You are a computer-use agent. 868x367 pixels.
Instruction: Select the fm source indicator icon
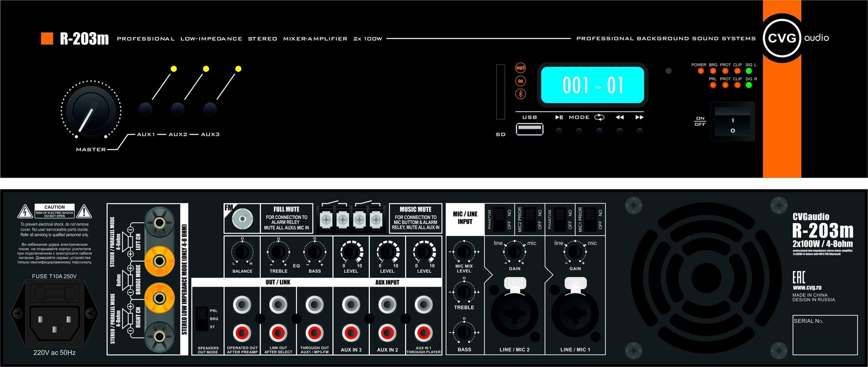520,81
